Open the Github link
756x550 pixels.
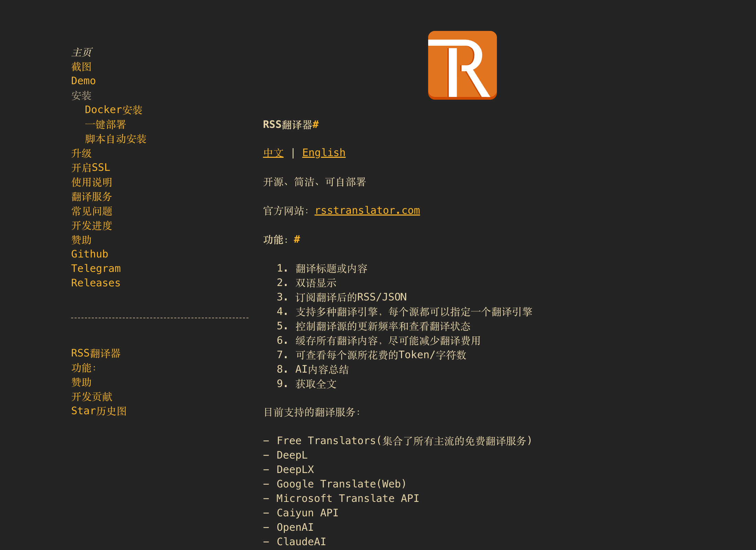pos(90,254)
